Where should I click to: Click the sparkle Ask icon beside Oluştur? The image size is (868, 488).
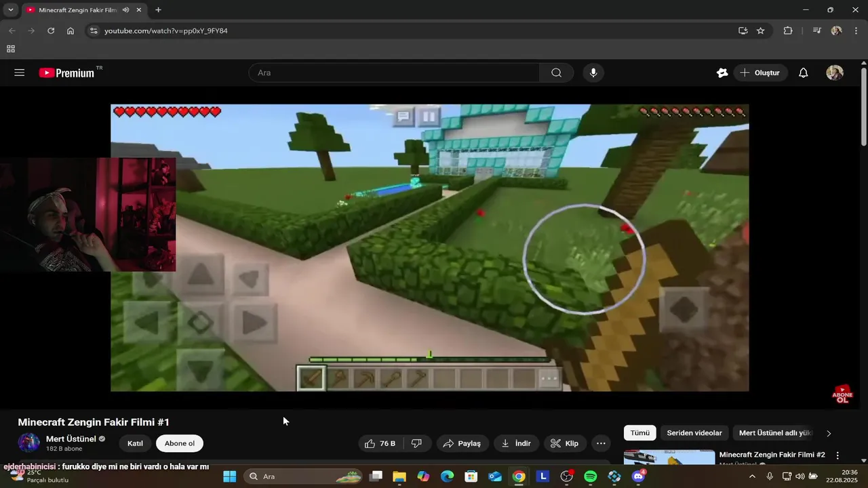722,73
